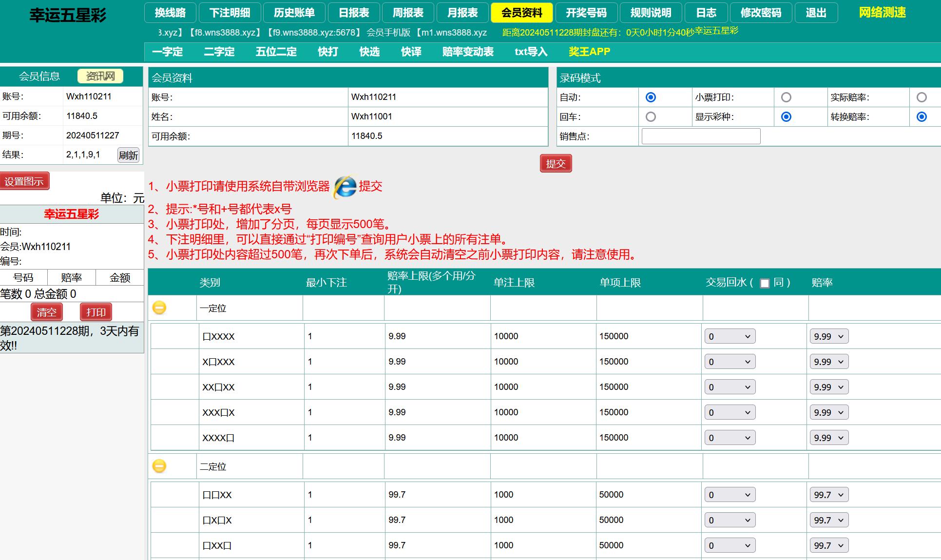Click the Internet Explorer browser icon

click(x=345, y=187)
